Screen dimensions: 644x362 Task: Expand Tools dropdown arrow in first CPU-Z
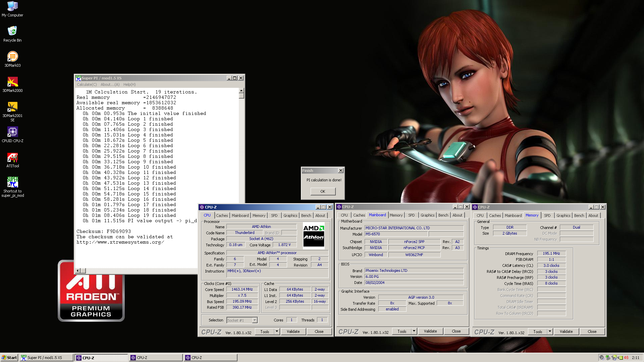click(x=277, y=331)
